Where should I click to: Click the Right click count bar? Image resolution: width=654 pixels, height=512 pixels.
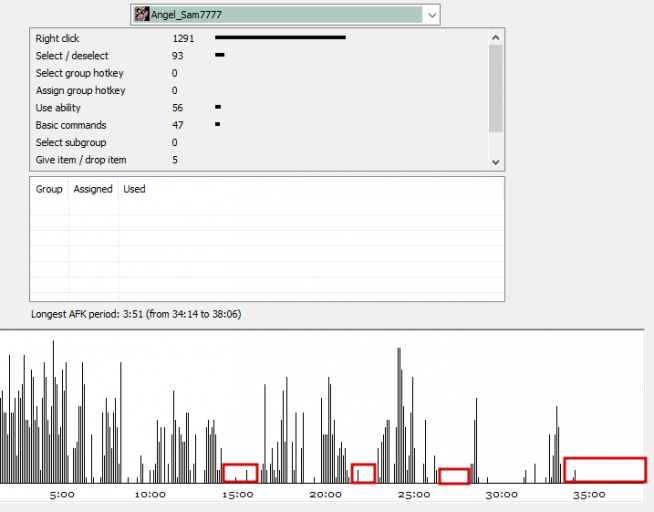[280, 38]
